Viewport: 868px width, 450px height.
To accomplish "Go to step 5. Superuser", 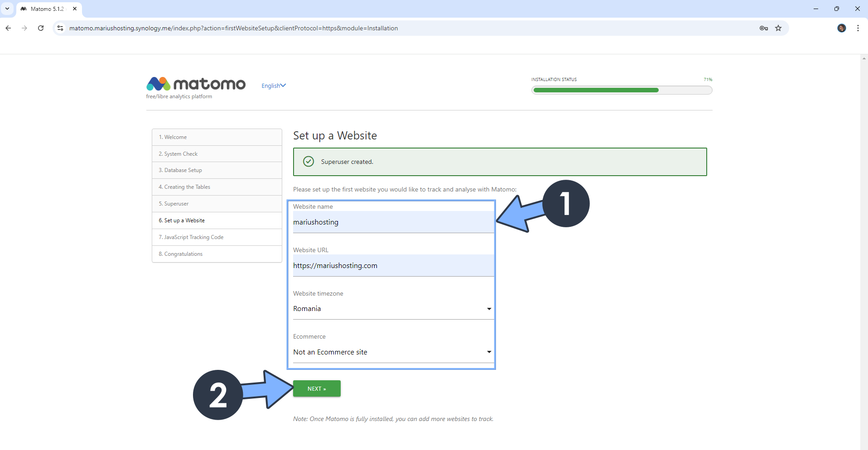I will coord(217,204).
